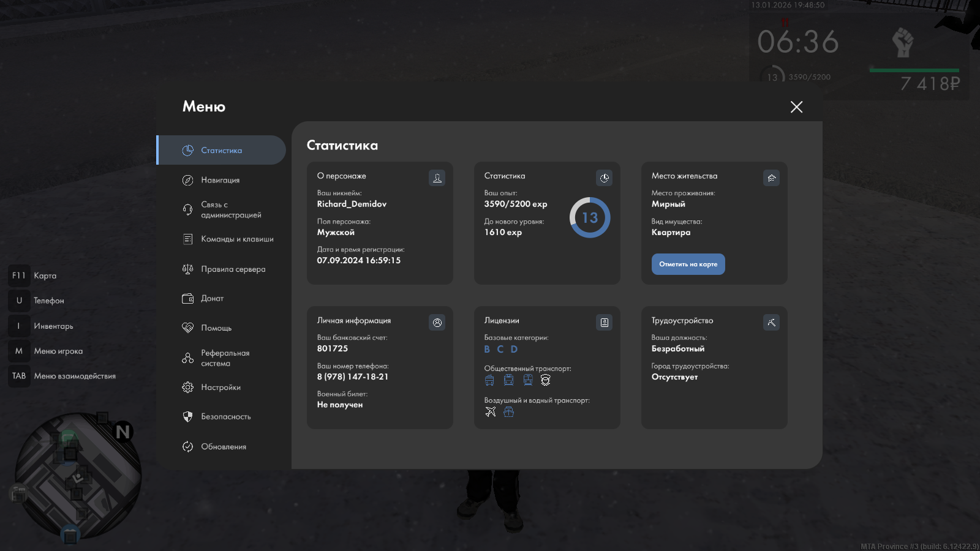Open the Донат section
The height and width of the screenshot is (551, 980).
coord(212,299)
